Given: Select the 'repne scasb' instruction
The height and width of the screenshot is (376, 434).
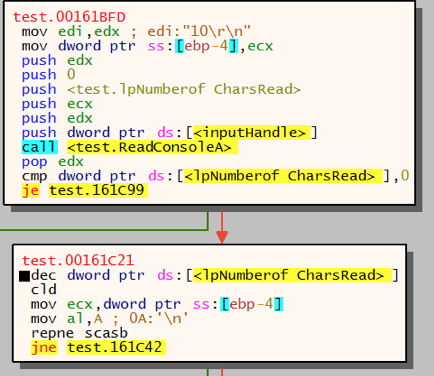Looking at the screenshot, I should tap(79, 333).
